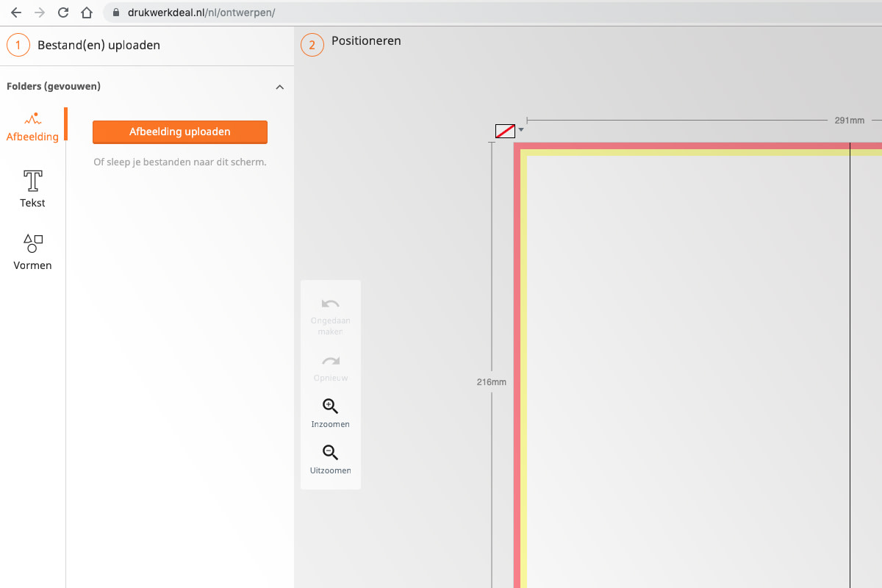Click the no-fill background color swatch
This screenshot has height=588, width=882.
505,132
